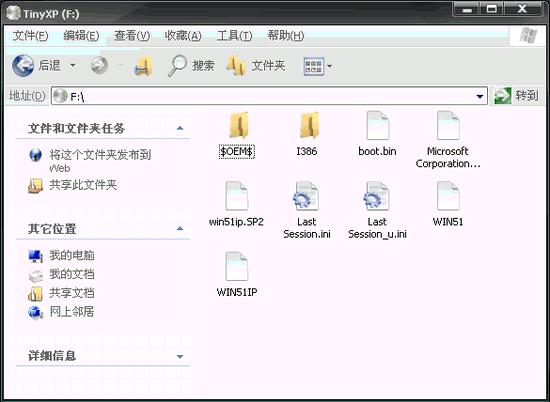Expand the 详细信息 panel chevron
The height and width of the screenshot is (402, 550).
point(180,356)
